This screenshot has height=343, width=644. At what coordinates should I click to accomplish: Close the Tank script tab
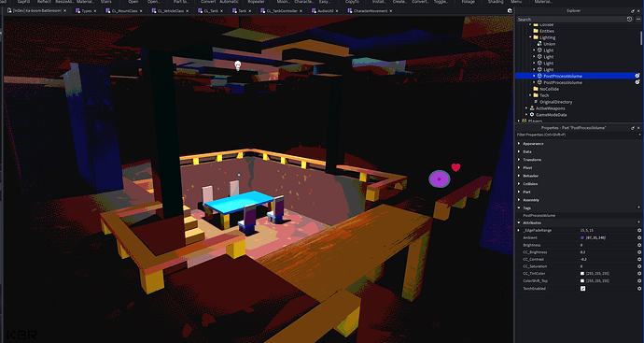pyautogui.click(x=250, y=10)
